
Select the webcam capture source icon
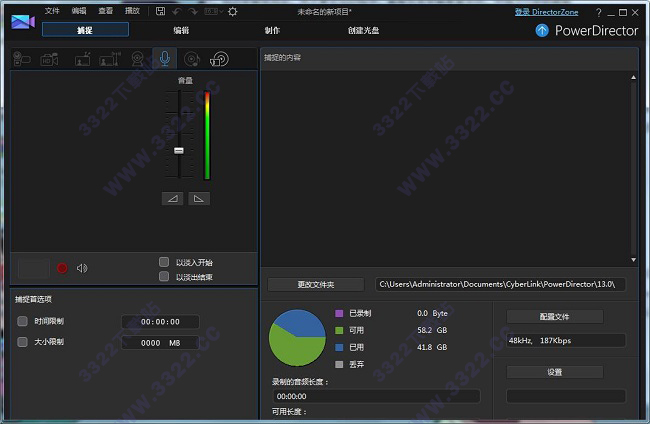(138, 59)
